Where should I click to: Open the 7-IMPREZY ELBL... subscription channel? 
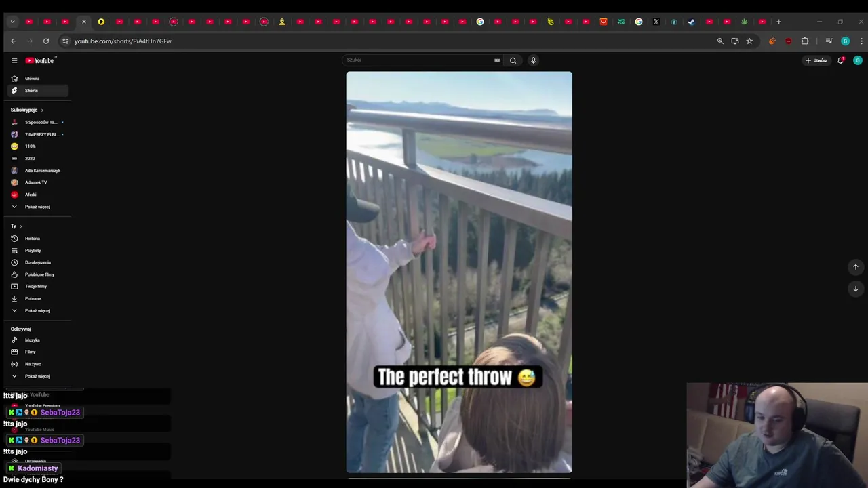point(38,134)
